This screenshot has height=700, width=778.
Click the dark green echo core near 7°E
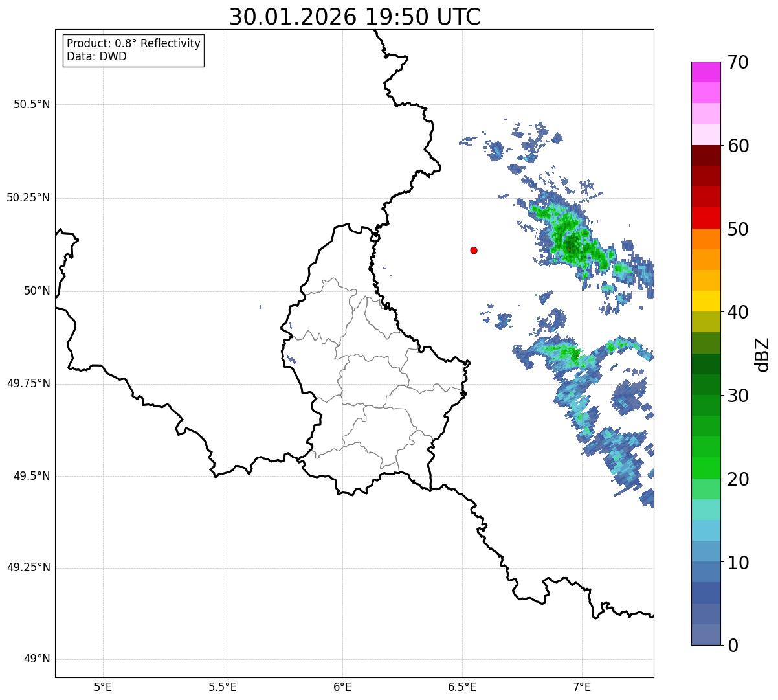click(x=572, y=245)
